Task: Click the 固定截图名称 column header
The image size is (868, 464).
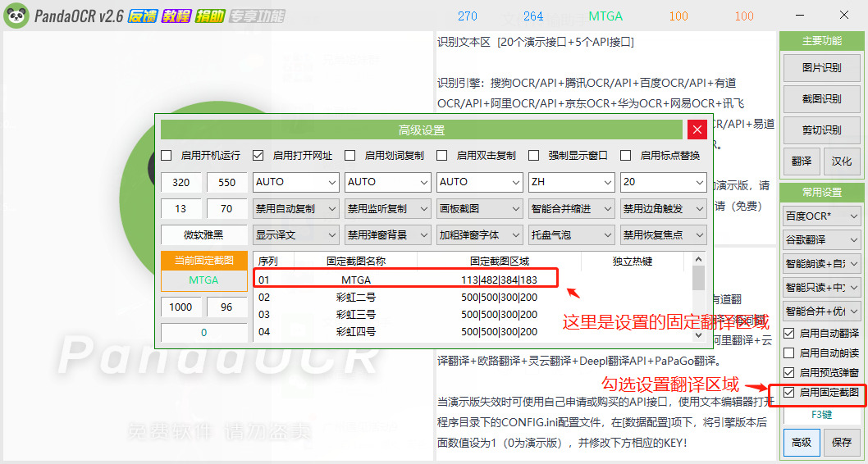Action: coord(355,262)
